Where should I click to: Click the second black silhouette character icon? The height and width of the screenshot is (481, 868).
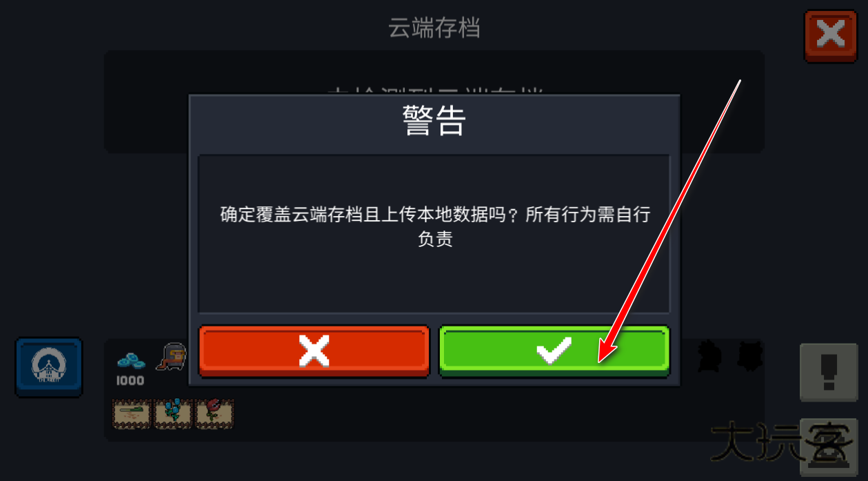(x=748, y=355)
